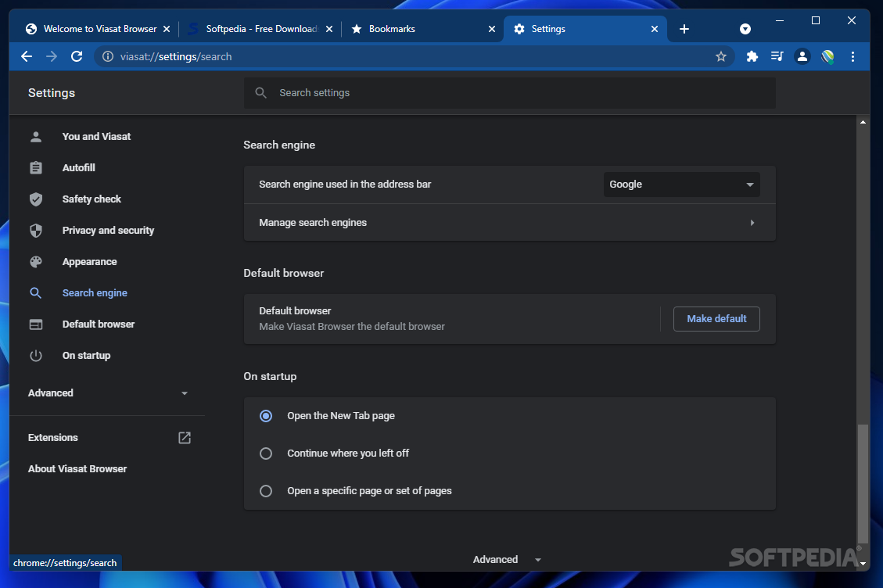The image size is (883, 588).
Task: Click the vertical scrollbar thumb
Action: (x=862, y=484)
